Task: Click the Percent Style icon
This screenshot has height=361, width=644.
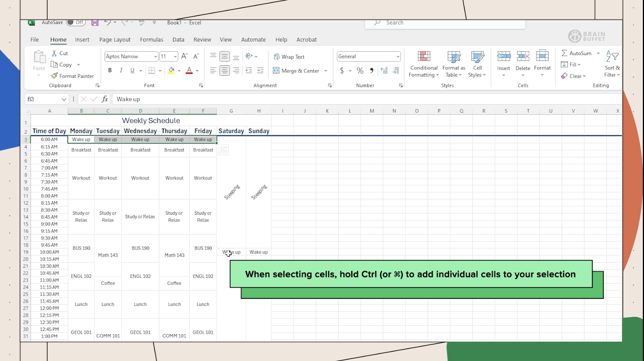Action: [360, 71]
